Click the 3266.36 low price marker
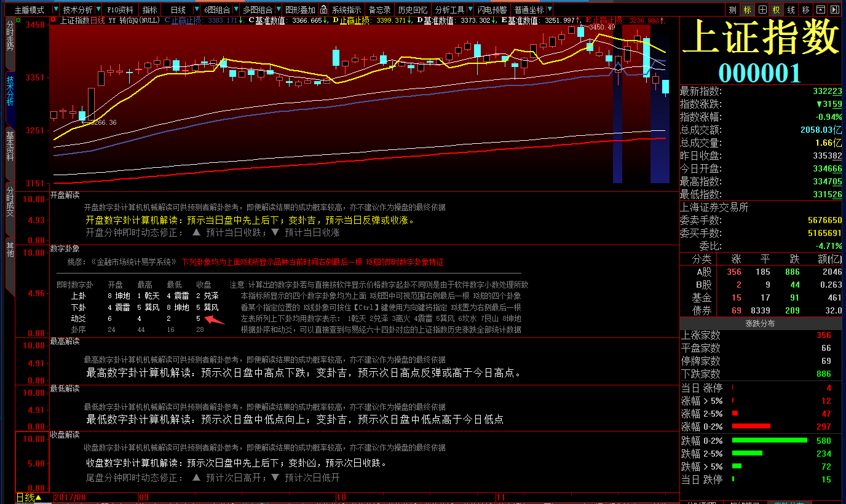The image size is (846, 504). [103, 122]
